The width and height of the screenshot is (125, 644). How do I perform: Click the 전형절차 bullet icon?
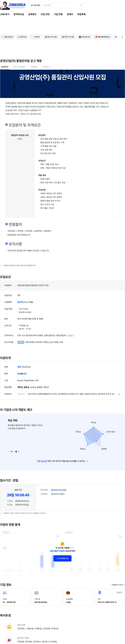point(7,224)
